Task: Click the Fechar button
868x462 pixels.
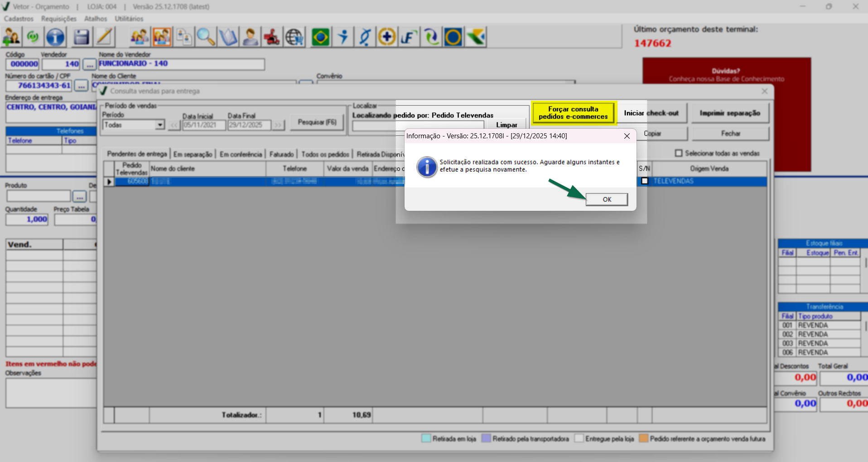Action: click(730, 133)
